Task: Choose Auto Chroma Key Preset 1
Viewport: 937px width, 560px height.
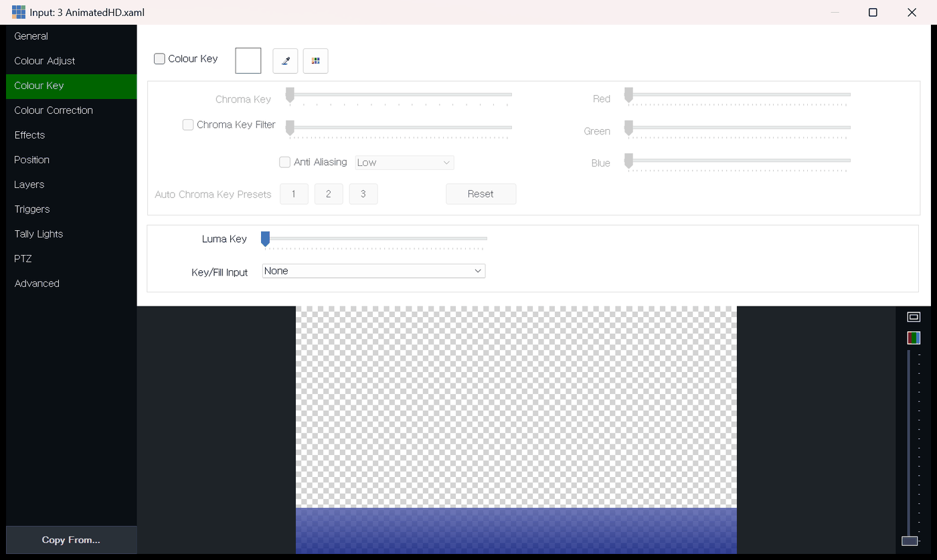Action: click(294, 194)
